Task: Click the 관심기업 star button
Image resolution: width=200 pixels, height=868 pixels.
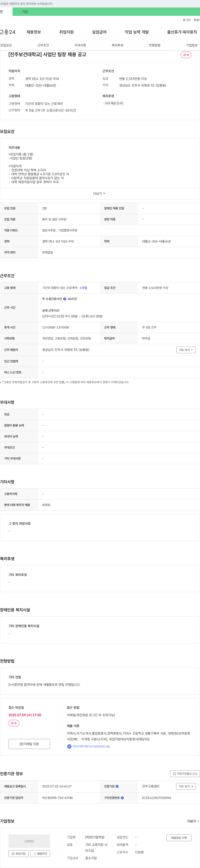Action: 19,853
